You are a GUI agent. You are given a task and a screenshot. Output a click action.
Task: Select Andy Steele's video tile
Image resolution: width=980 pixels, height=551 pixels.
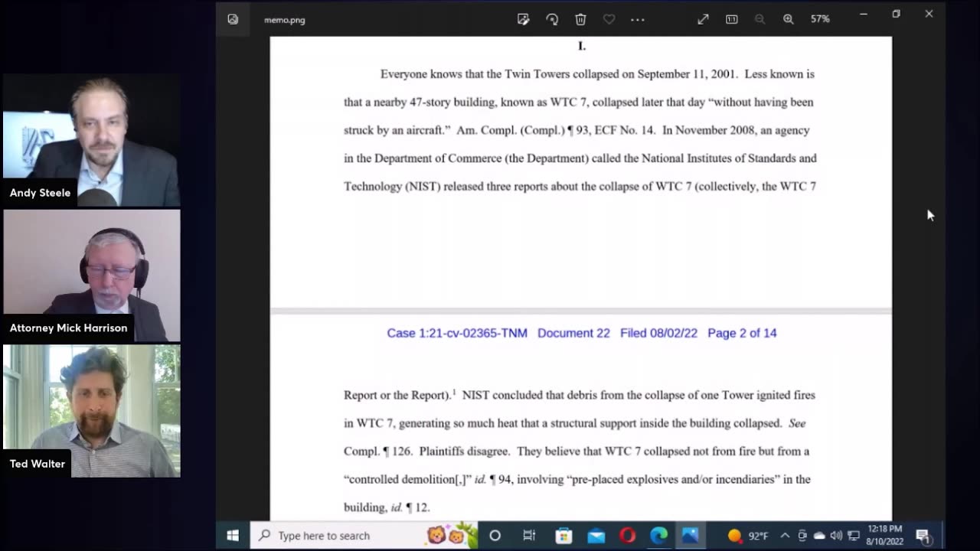click(x=92, y=140)
